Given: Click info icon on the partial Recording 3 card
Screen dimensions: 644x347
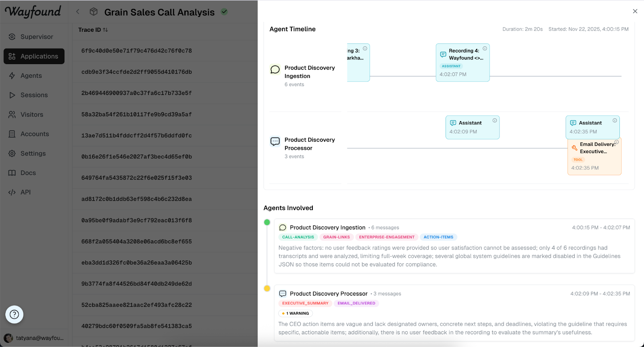Looking at the screenshot, I should point(365,48).
